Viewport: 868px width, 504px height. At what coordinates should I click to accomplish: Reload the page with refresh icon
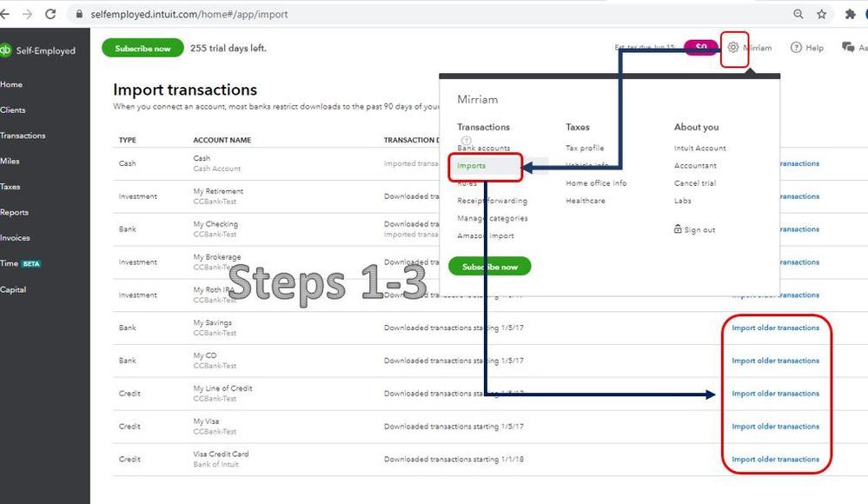coord(50,14)
